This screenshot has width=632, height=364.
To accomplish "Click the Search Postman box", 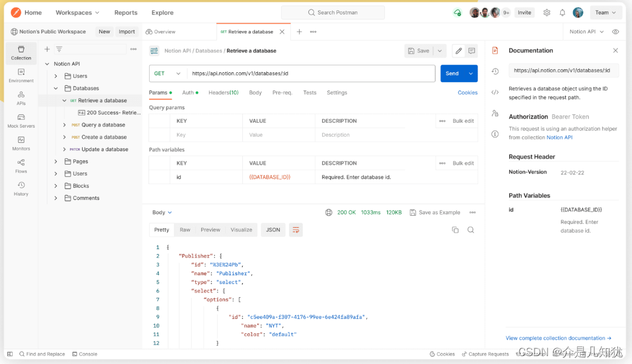I will pos(333,13).
